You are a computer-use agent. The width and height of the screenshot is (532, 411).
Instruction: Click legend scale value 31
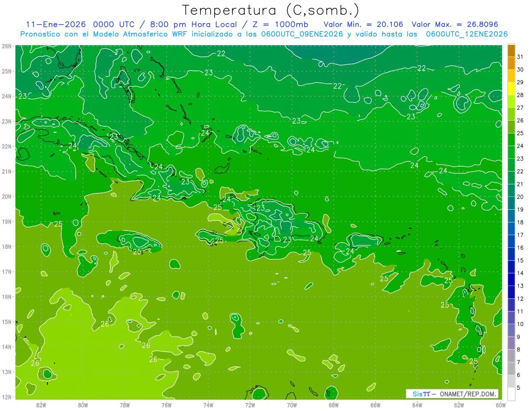point(520,57)
